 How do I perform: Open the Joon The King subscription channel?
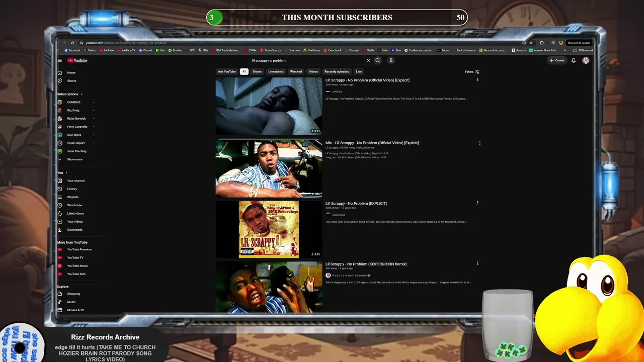(76, 151)
